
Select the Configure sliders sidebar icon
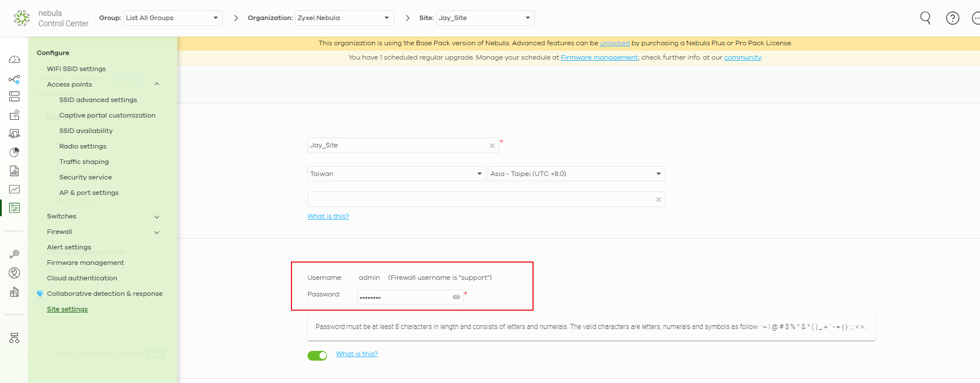coord(14,208)
